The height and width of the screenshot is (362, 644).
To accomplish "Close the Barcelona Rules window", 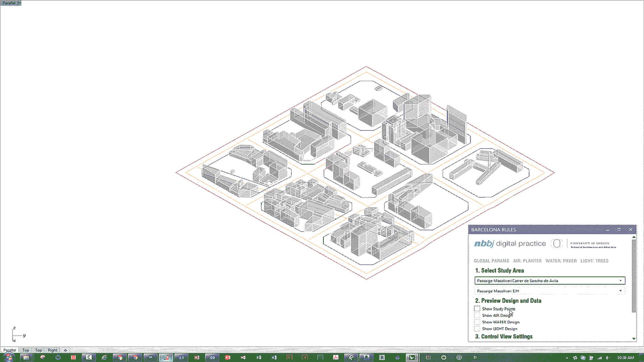I will pyautogui.click(x=630, y=230).
